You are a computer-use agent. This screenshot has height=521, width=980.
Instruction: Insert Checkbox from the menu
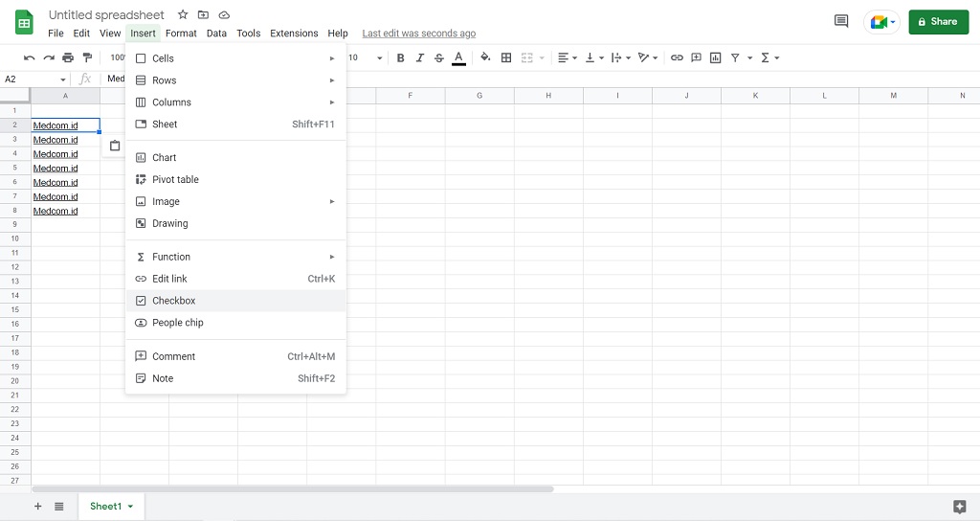pyautogui.click(x=235, y=301)
